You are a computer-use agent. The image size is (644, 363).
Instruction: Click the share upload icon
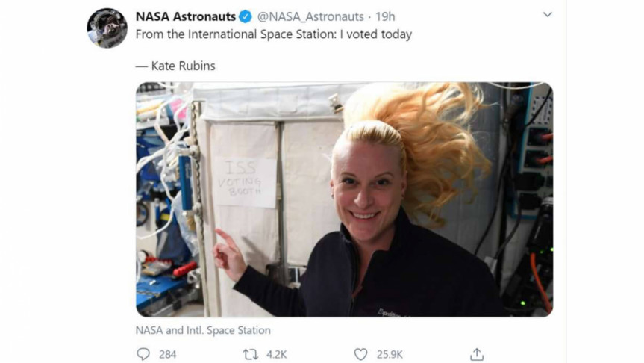click(x=476, y=354)
